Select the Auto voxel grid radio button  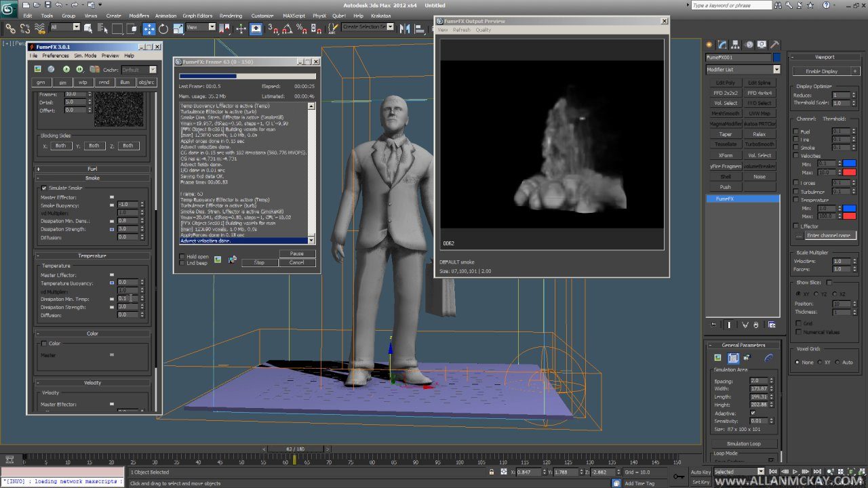click(838, 363)
